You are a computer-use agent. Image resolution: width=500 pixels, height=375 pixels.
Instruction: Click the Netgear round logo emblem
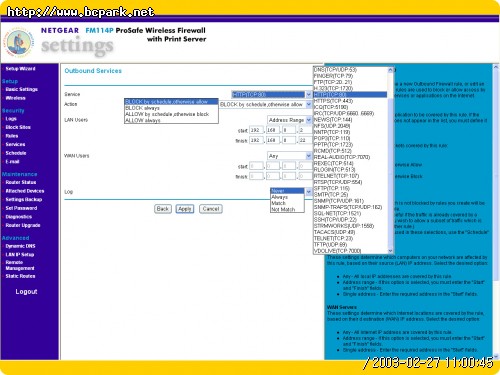pyautogui.click(x=19, y=43)
